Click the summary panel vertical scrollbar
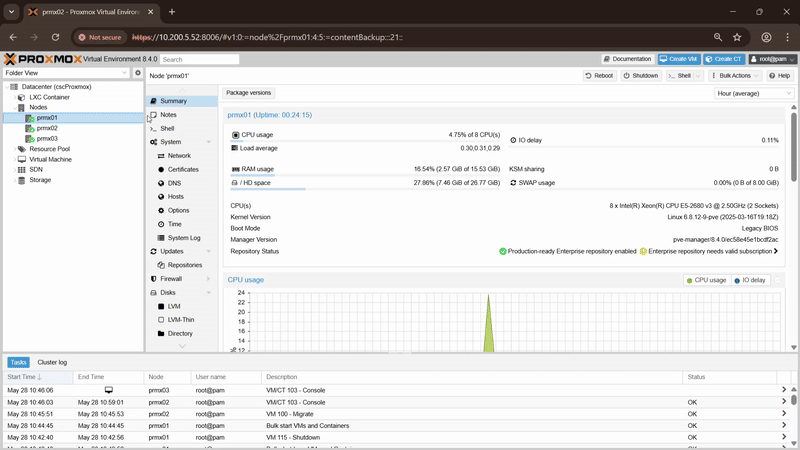 (793, 147)
